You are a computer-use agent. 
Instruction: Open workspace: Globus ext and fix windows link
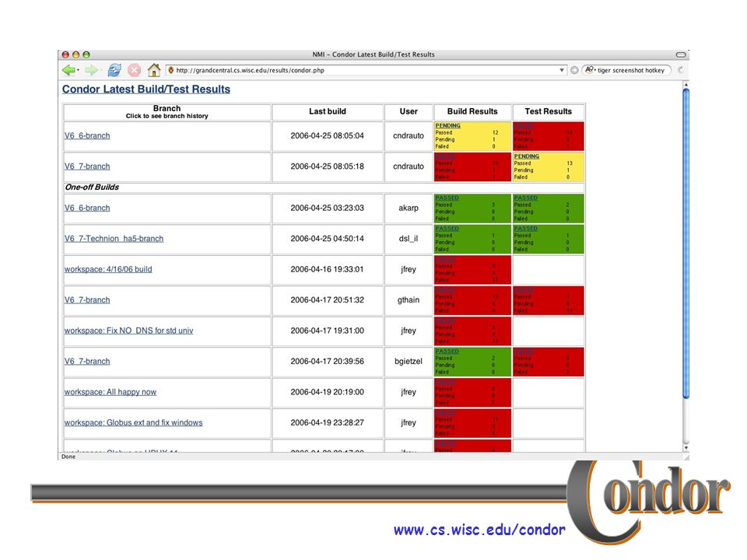click(x=133, y=423)
